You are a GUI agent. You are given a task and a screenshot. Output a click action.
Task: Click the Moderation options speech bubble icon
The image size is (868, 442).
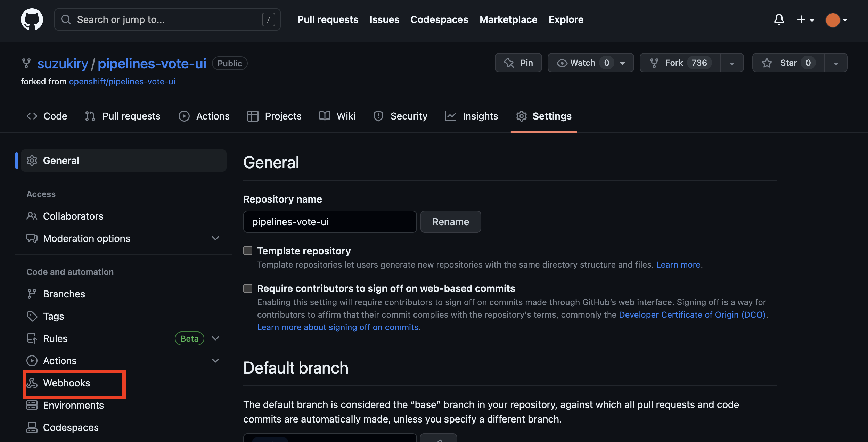(x=32, y=238)
